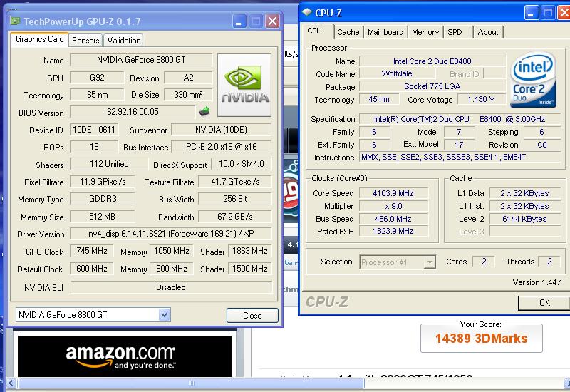The image size is (570, 392).
Task: Click the Code Name value Wolfdale
Action: point(397,73)
